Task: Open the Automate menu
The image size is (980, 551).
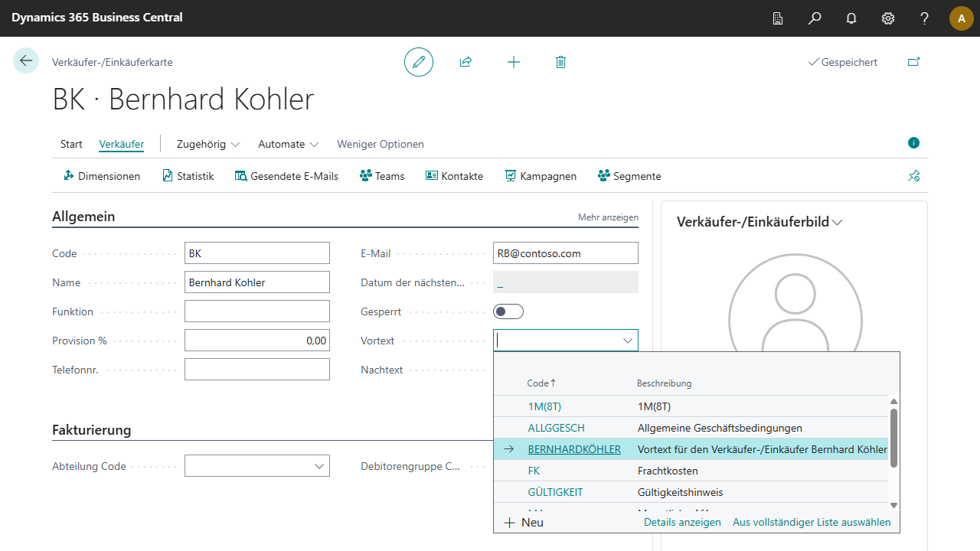Action: (x=288, y=144)
